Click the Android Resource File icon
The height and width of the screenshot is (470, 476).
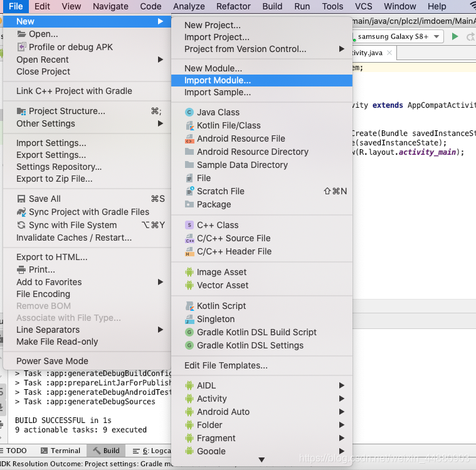[x=189, y=138]
